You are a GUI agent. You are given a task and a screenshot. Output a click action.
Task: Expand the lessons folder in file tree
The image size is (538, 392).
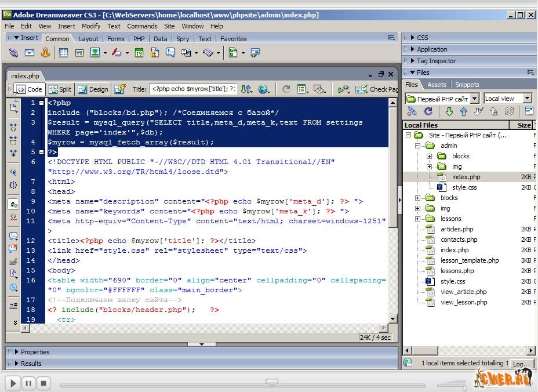pyautogui.click(x=418, y=219)
